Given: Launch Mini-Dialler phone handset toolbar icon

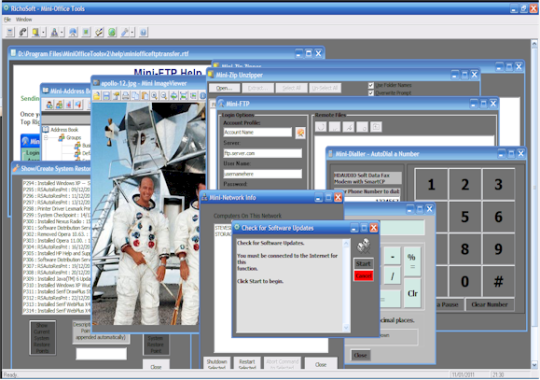Looking at the screenshot, I should [23, 32].
